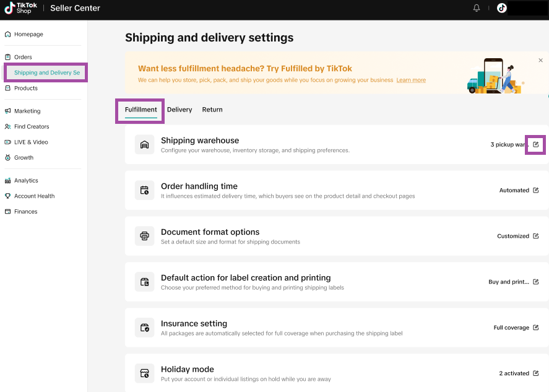Close the Fulfilled by TikTok banner

tap(540, 60)
